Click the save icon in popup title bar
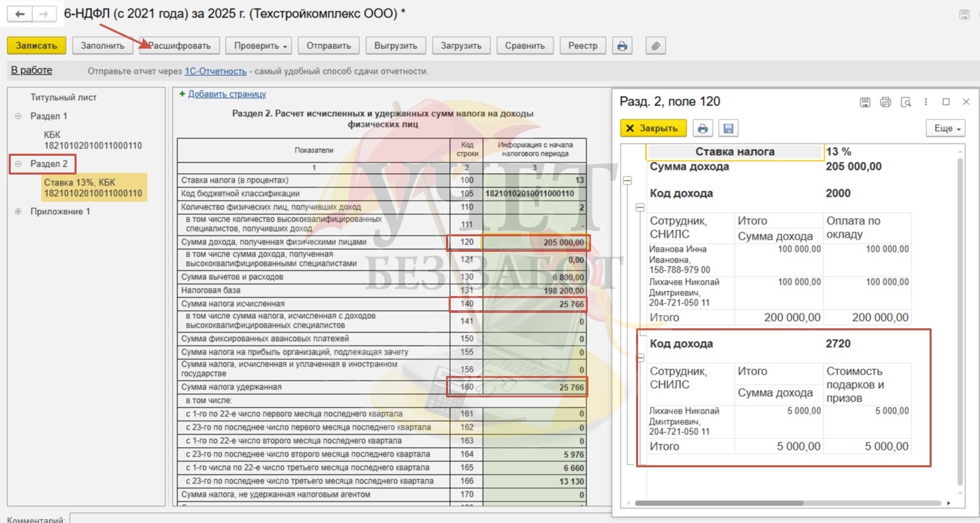This screenshot has height=523, width=980. 865,102
